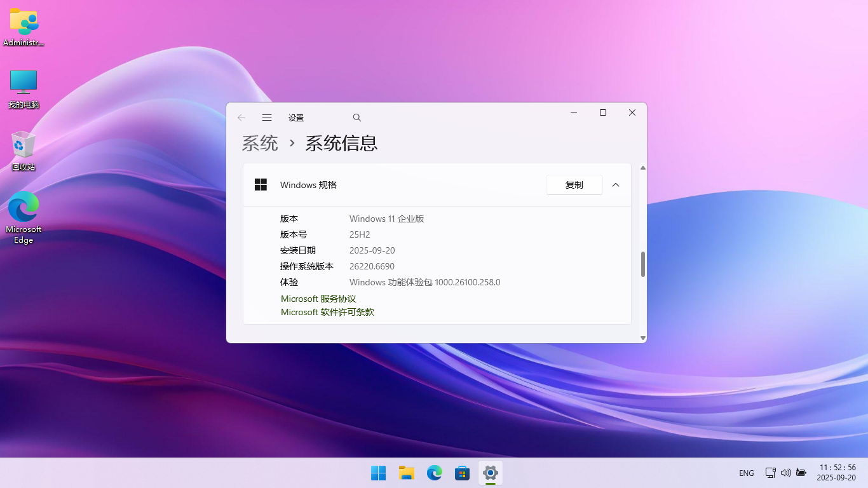Maximize the Settings window
Image resolution: width=868 pixels, height=488 pixels.
tap(603, 112)
